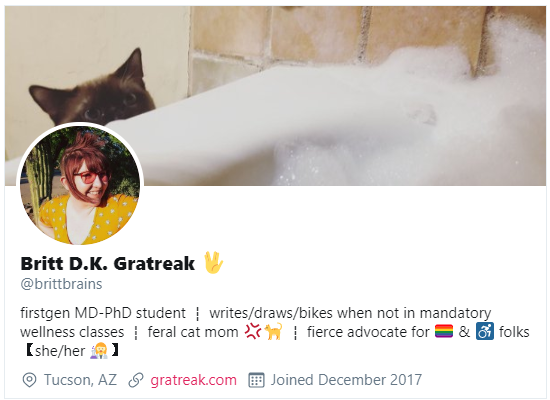Click the she/her pronouns text

point(60,351)
